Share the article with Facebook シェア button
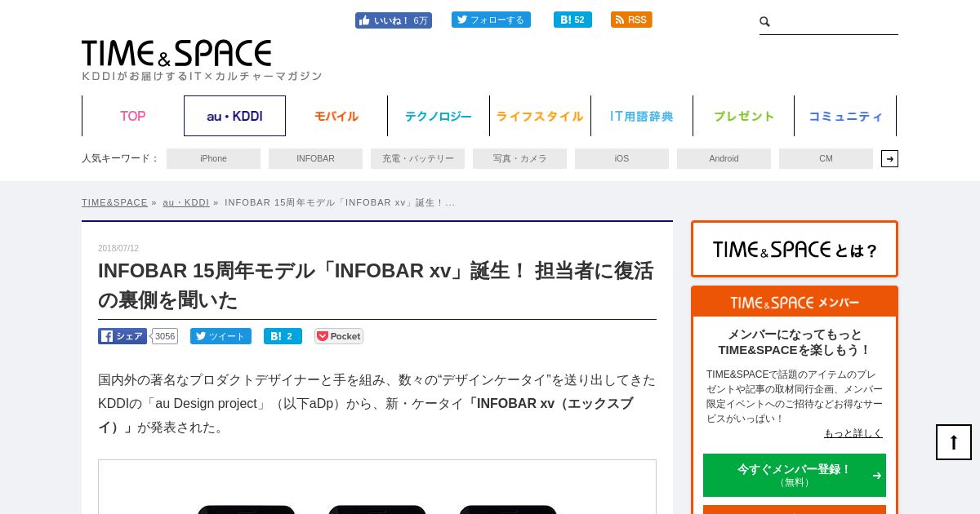This screenshot has height=514, width=980. [122, 336]
